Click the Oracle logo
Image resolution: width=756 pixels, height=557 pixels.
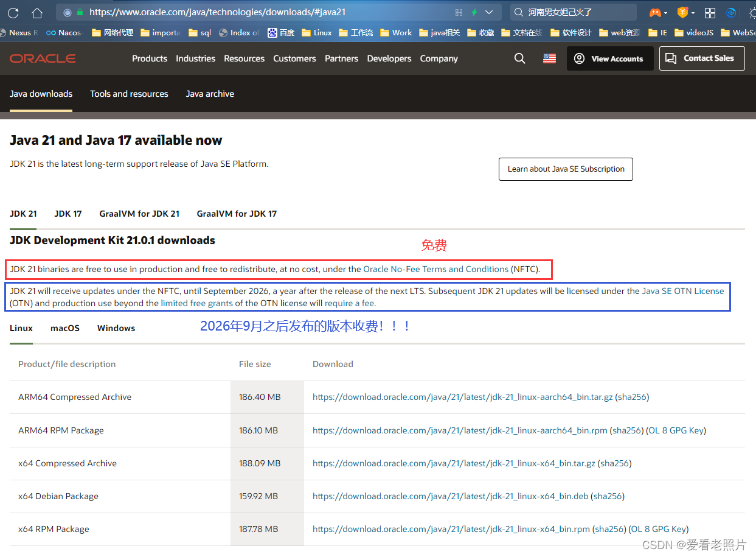(43, 58)
